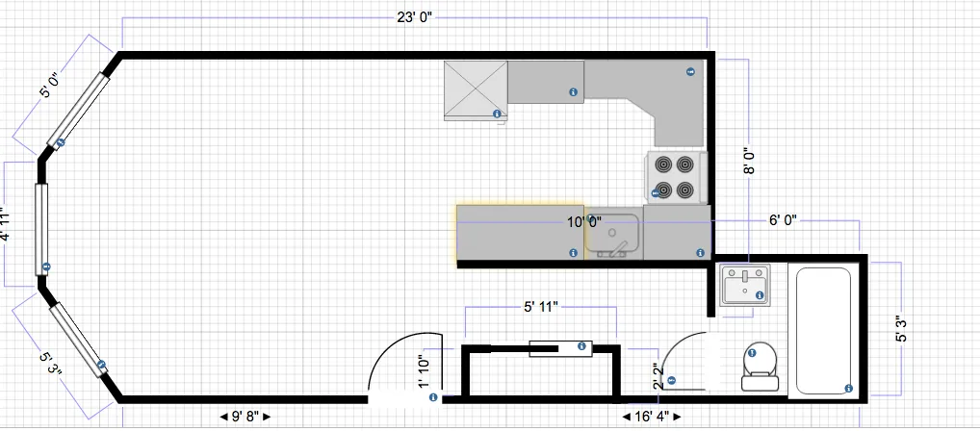Click info icon on upper cabinet beside refrigerator
The image size is (980, 431).
click(573, 92)
